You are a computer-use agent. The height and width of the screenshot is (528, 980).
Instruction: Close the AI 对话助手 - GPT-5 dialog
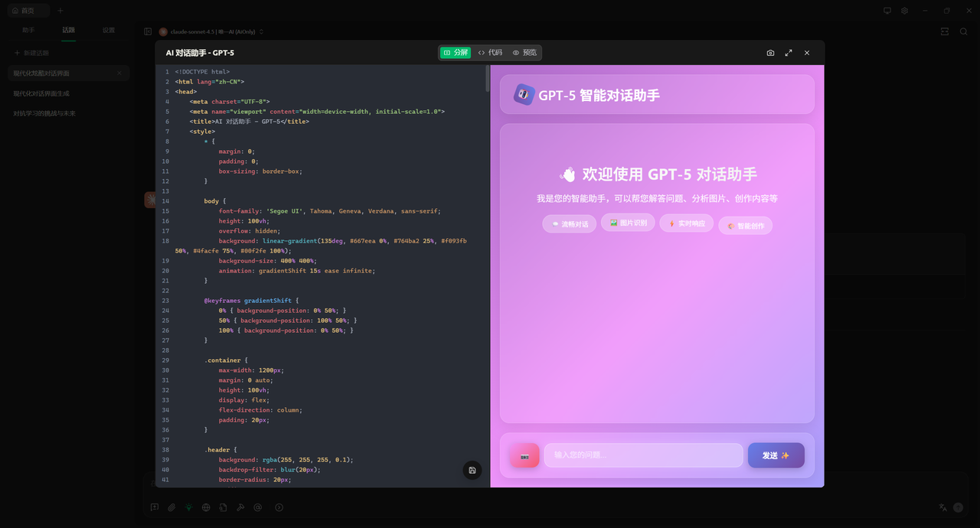807,53
